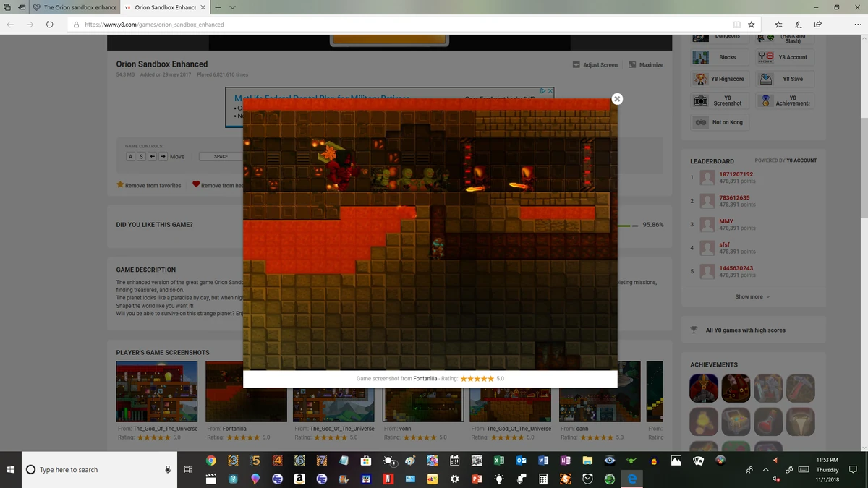Image resolution: width=868 pixels, height=488 pixels.
Task: Open the Blocks games category icon
Action: tap(701, 56)
